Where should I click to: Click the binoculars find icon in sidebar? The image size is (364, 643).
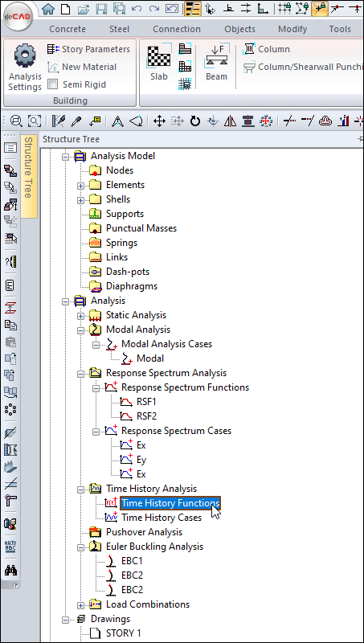click(10, 570)
